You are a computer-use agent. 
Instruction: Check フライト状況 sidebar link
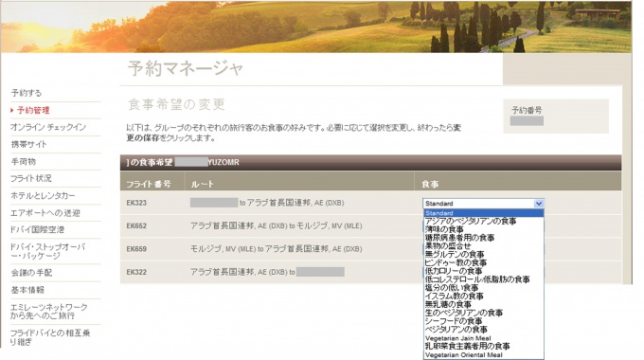tap(31, 178)
